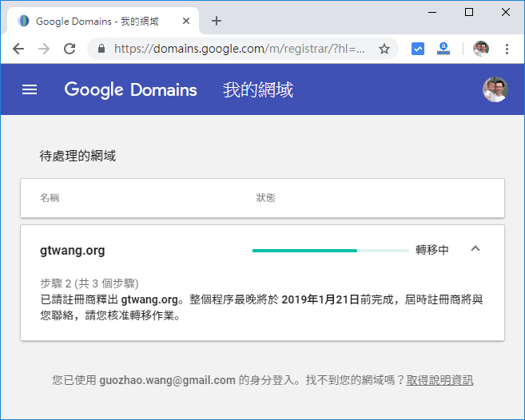
Task: Maximize the Chrome window
Action: click(469, 13)
